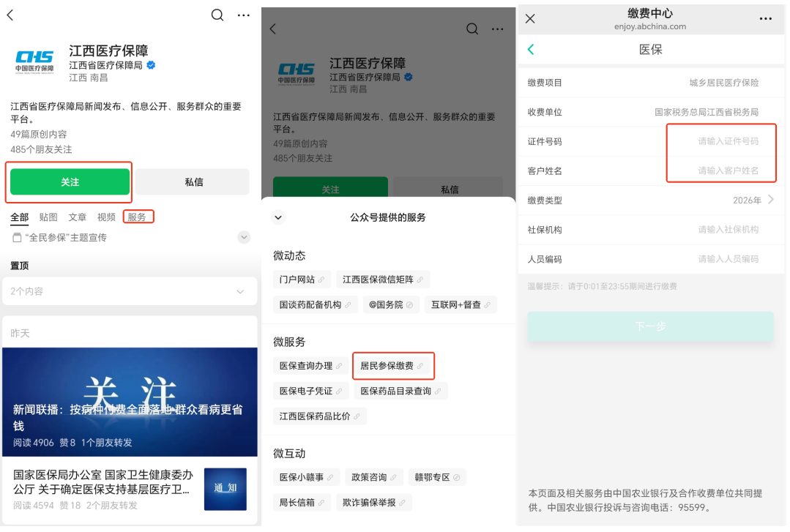Close 缴费中心 page with X icon
The width and height of the screenshot is (790, 532).
pyautogui.click(x=530, y=18)
